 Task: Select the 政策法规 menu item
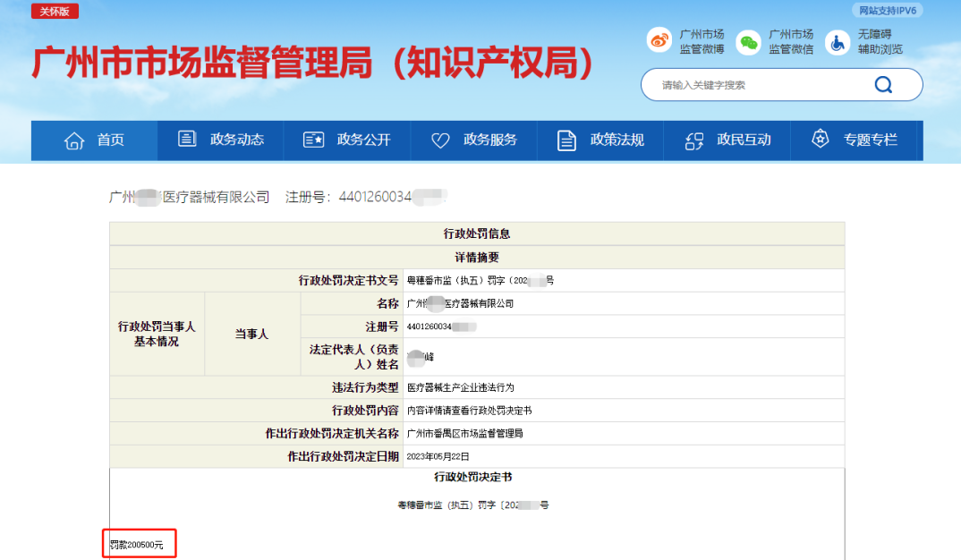pos(617,140)
